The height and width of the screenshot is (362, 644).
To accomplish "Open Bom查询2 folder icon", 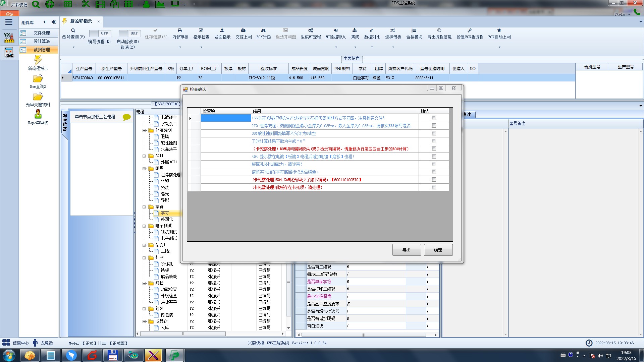I will pos(38,79).
